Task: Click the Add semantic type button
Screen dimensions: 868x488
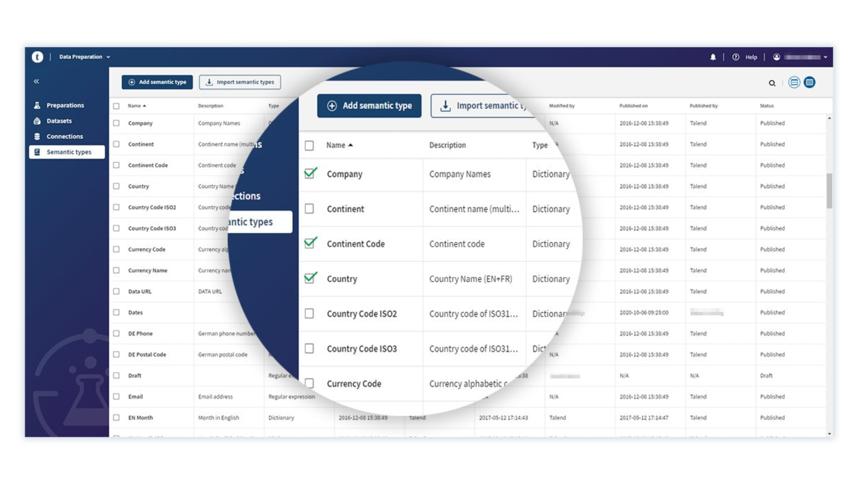Action: click(x=158, y=82)
